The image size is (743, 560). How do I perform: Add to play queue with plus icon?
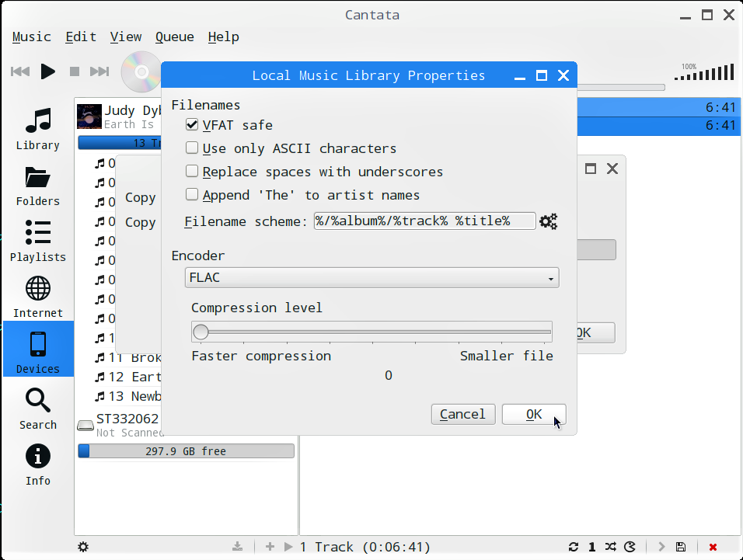pos(270,547)
